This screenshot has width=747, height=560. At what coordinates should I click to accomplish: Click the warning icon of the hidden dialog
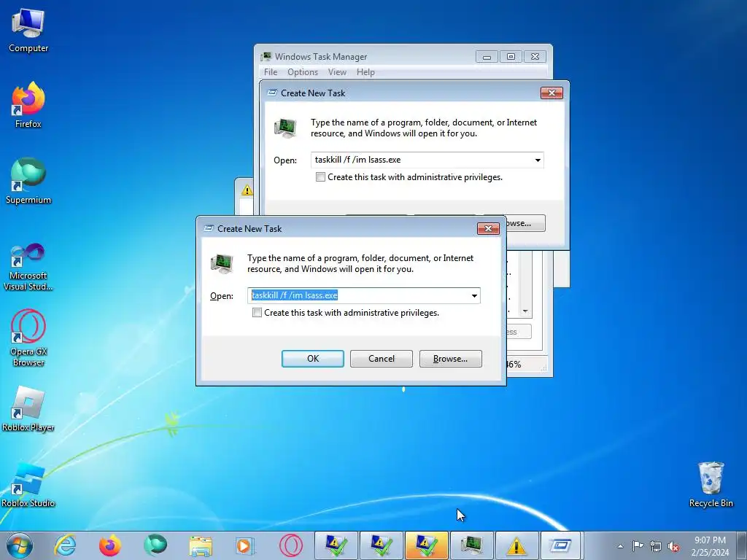click(247, 190)
